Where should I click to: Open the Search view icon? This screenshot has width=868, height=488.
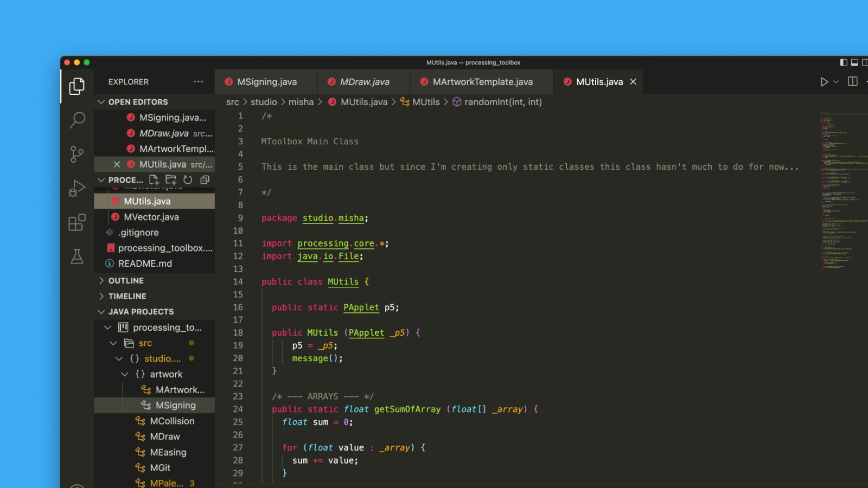(x=77, y=120)
